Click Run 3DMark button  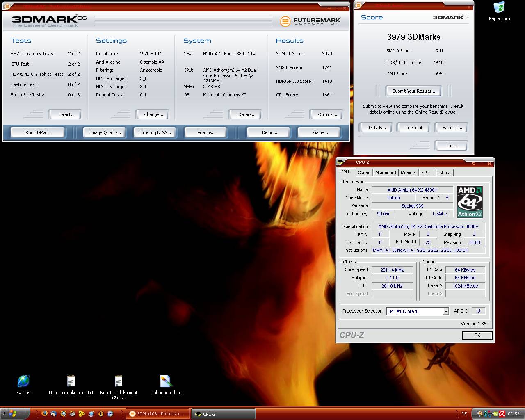37,132
